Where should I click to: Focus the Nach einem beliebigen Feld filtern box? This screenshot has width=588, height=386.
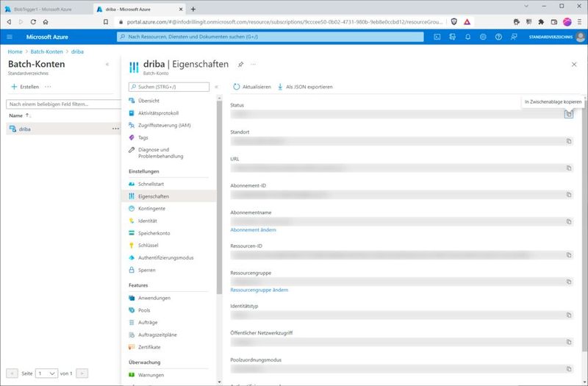pos(64,104)
